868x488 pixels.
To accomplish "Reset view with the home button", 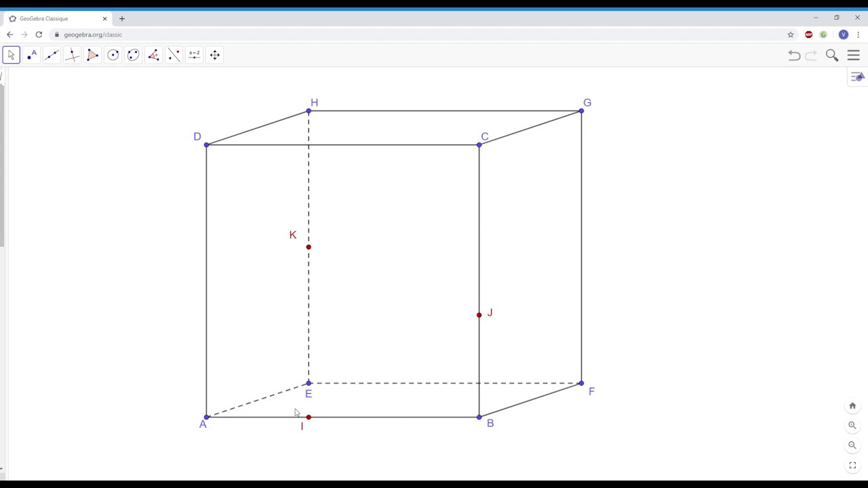I will [x=852, y=406].
